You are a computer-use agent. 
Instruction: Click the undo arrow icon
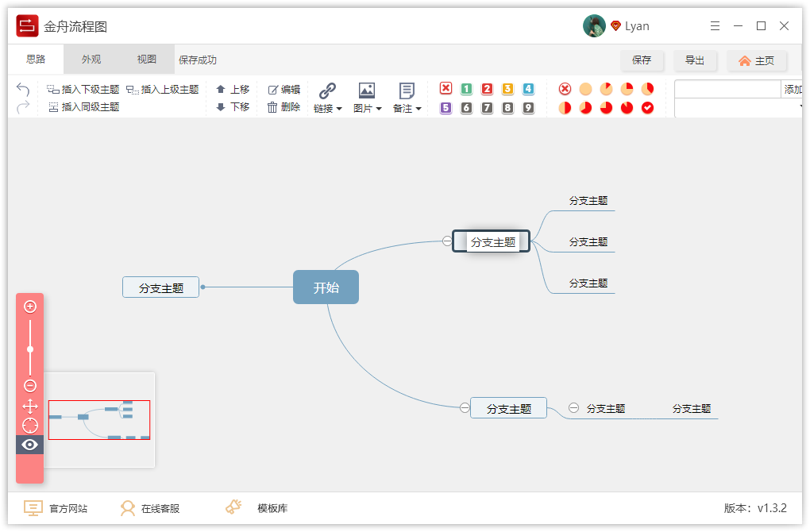[22, 90]
